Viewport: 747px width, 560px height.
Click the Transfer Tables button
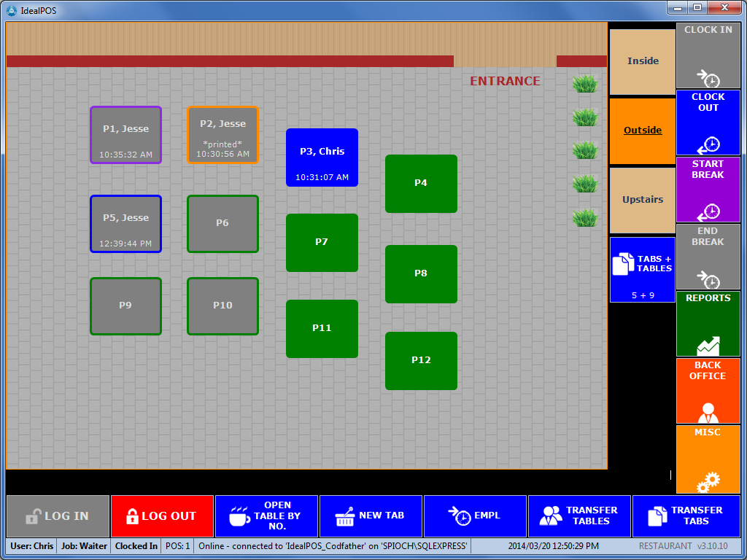pyautogui.click(x=579, y=516)
